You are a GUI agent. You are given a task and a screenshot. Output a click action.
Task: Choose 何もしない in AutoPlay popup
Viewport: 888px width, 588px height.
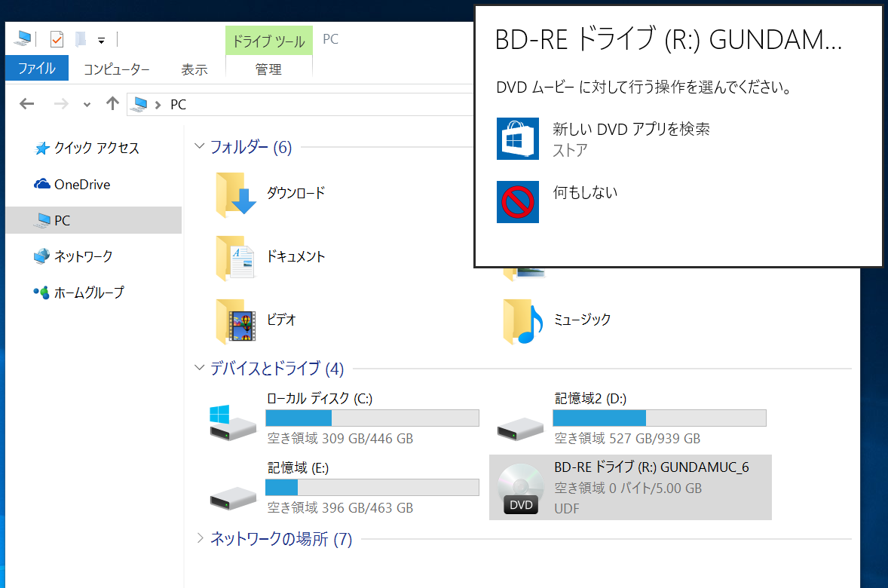(585, 192)
